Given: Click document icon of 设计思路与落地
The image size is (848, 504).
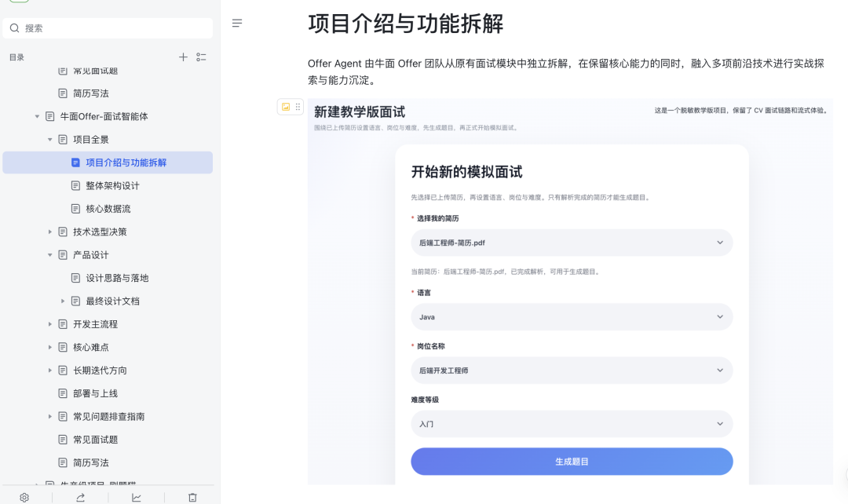Looking at the screenshot, I should [x=75, y=278].
